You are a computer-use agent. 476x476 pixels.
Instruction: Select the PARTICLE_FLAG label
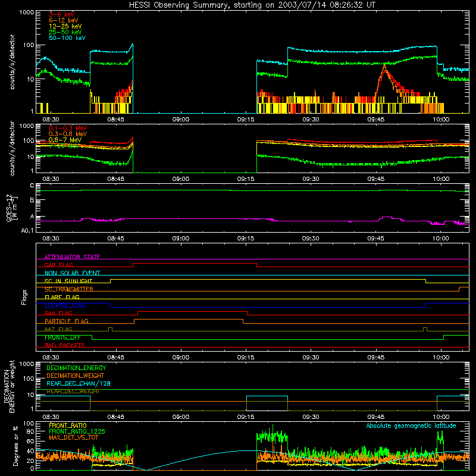click(67, 321)
